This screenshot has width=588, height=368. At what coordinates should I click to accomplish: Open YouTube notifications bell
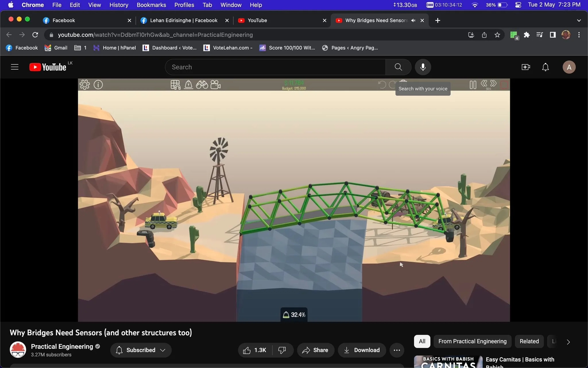545,67
